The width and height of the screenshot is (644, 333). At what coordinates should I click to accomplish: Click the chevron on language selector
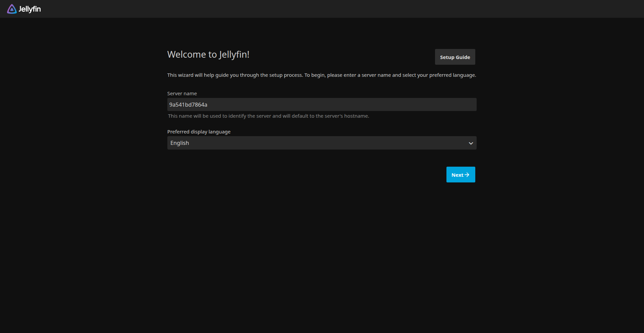click(x=471, y=143)
